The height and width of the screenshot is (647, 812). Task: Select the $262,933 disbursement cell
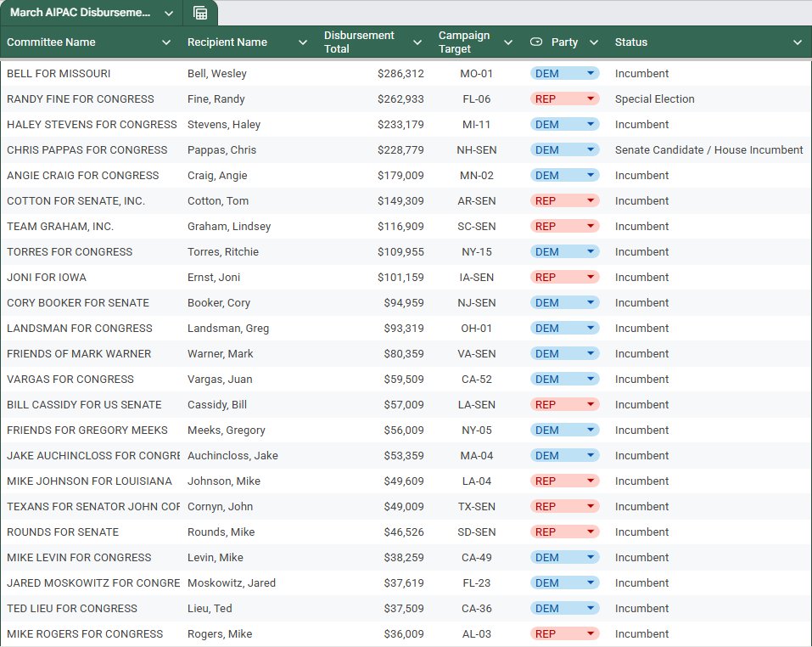pos(374,99)
